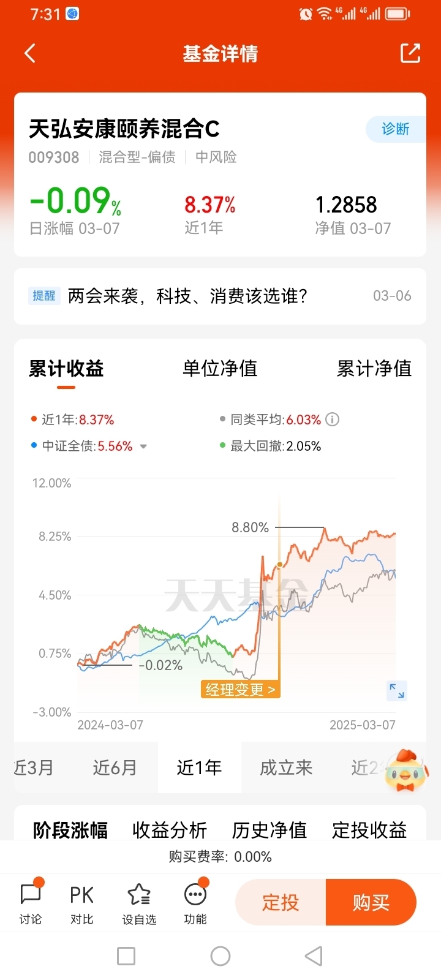
Task: Expand the 中证全债 benchmark dropdown arrow
Action: coord(143,447)
